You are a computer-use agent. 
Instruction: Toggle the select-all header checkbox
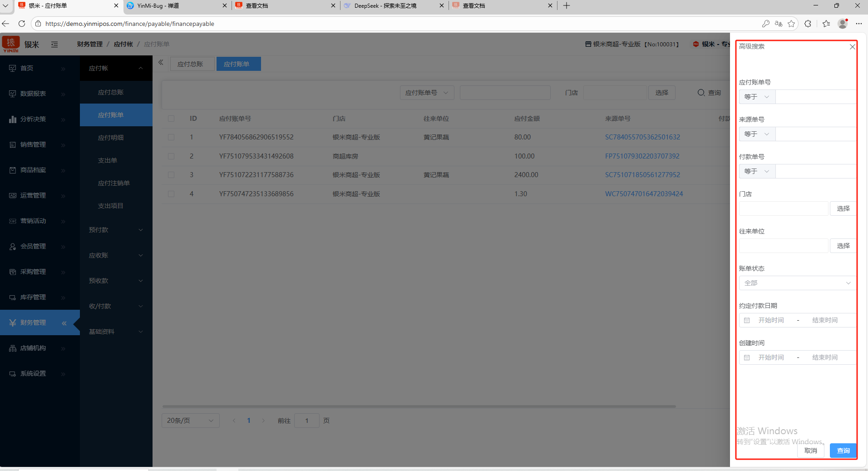171,119
